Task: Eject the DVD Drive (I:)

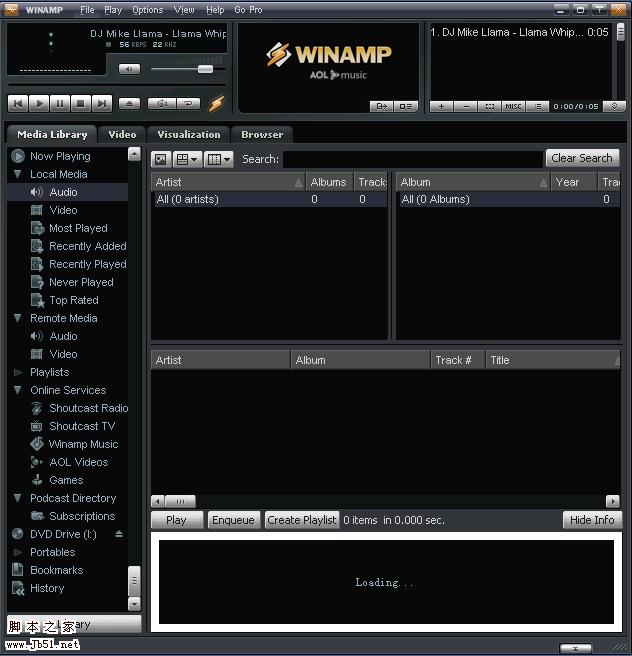Action: (119, 534)
